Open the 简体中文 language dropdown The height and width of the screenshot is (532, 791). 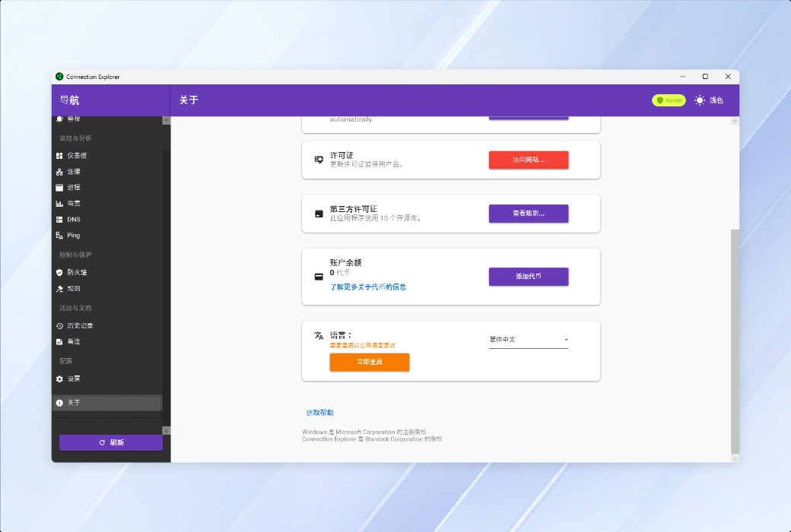pos(529,340)
